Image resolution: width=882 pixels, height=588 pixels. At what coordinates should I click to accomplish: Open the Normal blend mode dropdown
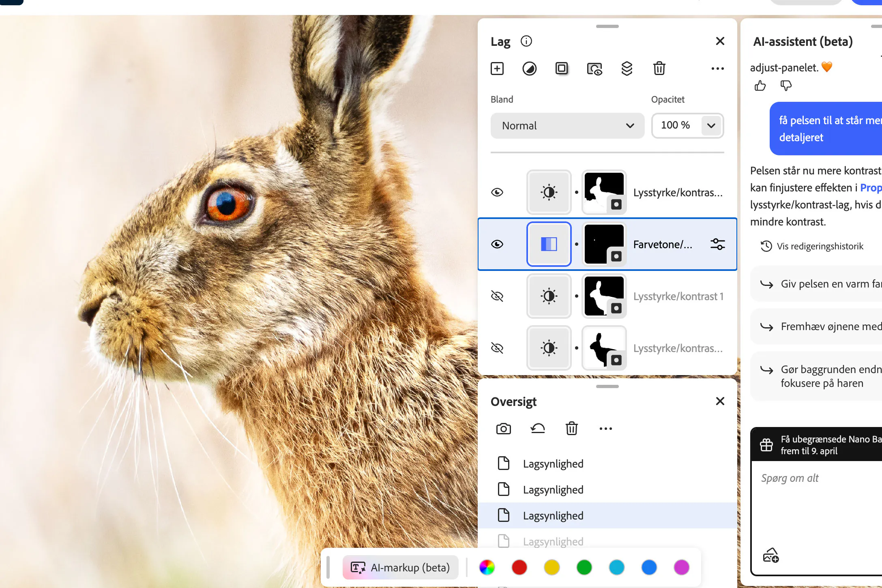(x=567, y=126)
